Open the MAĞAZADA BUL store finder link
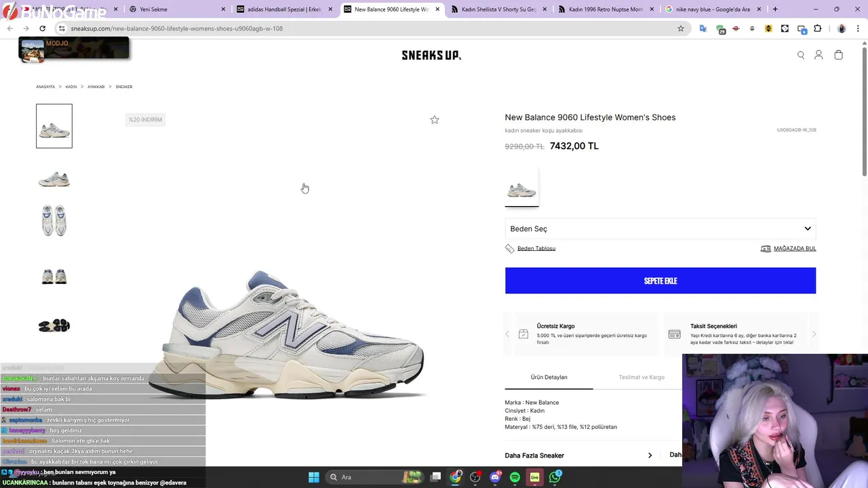This screenshot has width=868, height=488. (795, 249)
